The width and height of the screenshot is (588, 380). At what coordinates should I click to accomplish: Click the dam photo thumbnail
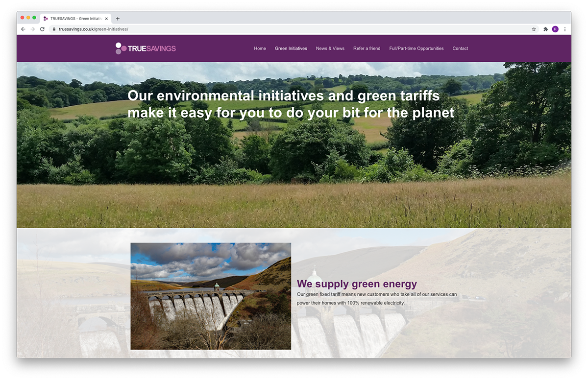tap(211, 296)
